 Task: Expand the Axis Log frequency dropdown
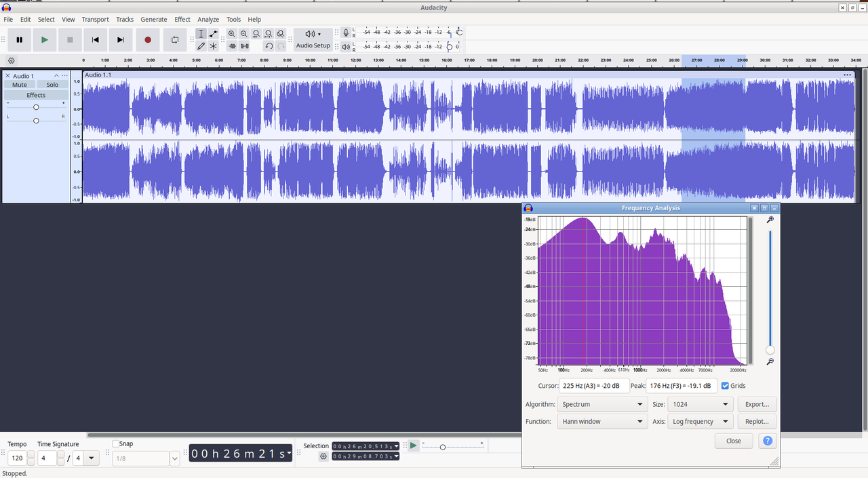[701, 421]
